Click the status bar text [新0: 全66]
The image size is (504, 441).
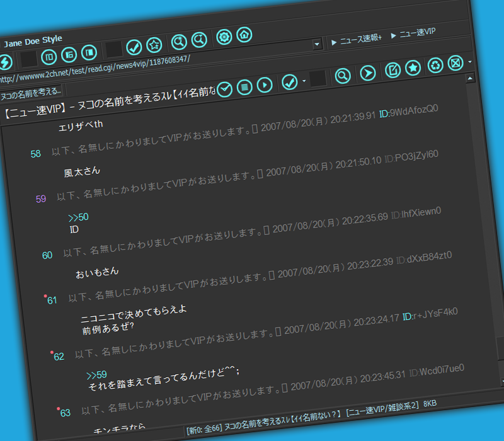[x=204, y=430]
